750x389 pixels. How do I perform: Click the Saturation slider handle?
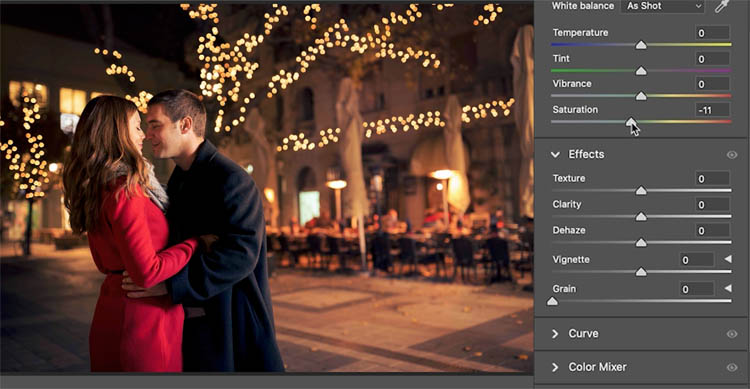tap(631, 122)
